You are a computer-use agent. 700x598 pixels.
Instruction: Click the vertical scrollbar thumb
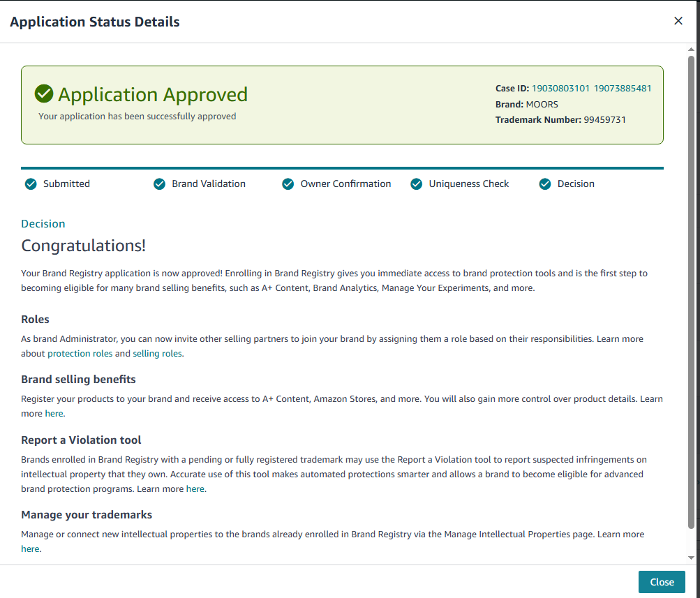pyautogui.click(x=691, y=293)
